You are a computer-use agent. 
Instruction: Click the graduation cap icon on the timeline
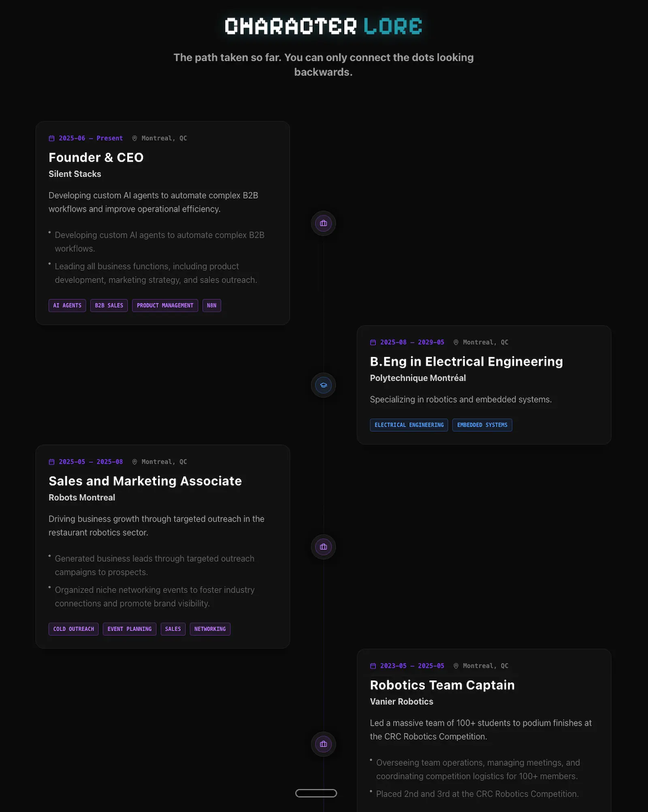(323, 385)
